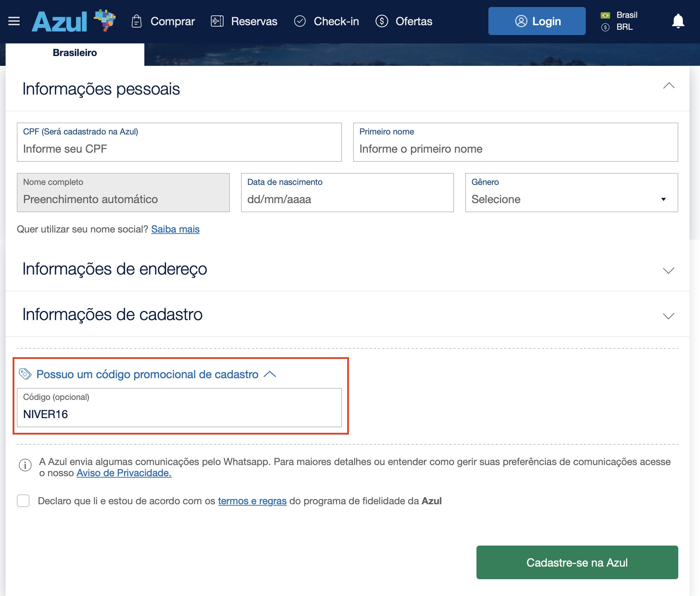Click the Comprar shopping bag icon
Image resolution: width=700 pixels, height=596 pixels.
(137, 21)
